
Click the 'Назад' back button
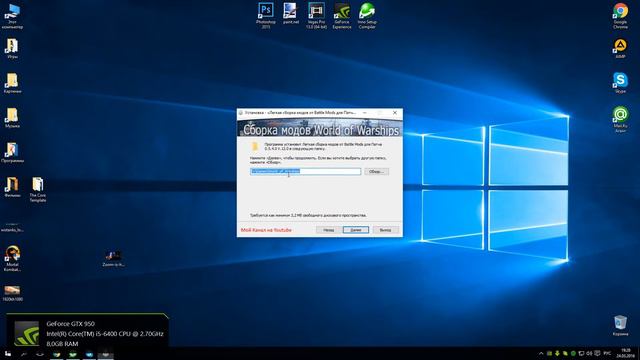point(329,230)
